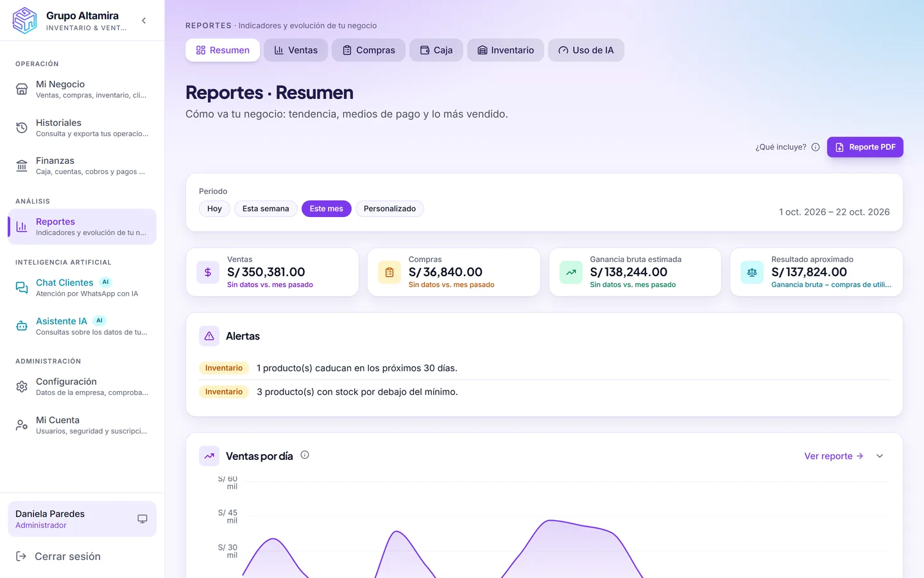Collapse the Ventas por día chart section
The width and height of the screenshot is (924, 578).
(880, 456)
